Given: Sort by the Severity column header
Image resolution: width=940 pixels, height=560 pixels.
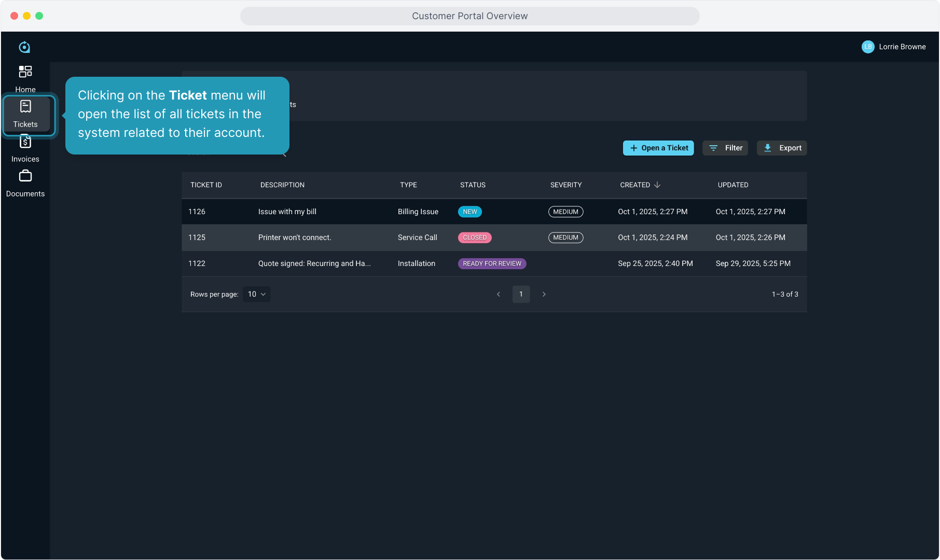Looking at the screenshot, I should (x=565, y=185).
